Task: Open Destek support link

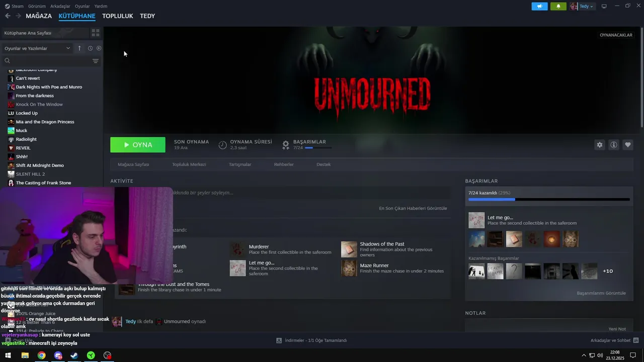Action: point(324,164)
